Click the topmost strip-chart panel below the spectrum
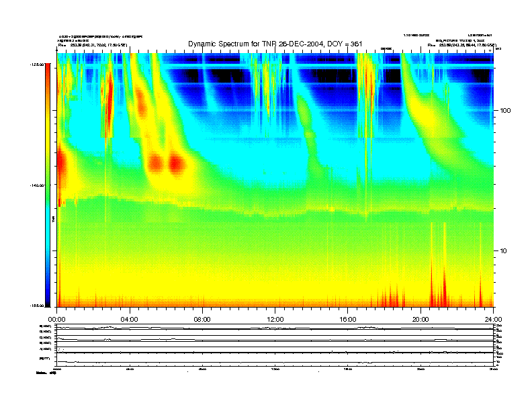 [x=275, y=326]
